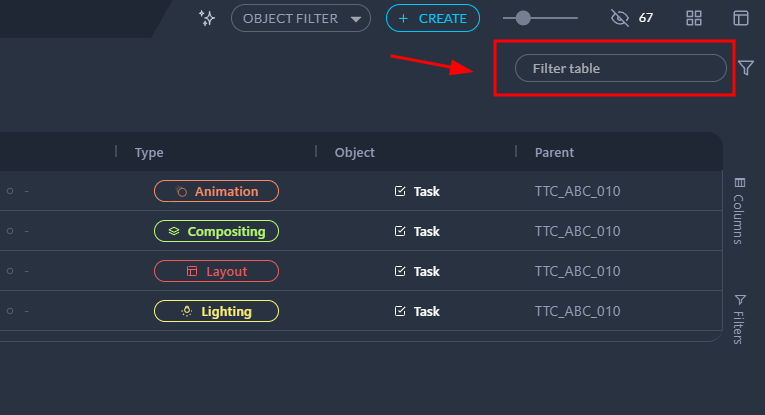Screen dimensions: 765x415
Task: Click the panel layout icon at top right
Action: click(741, 18)
